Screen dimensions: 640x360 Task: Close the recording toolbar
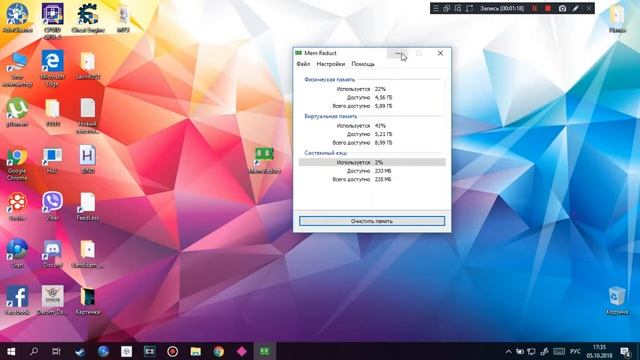tap(589, 8)
